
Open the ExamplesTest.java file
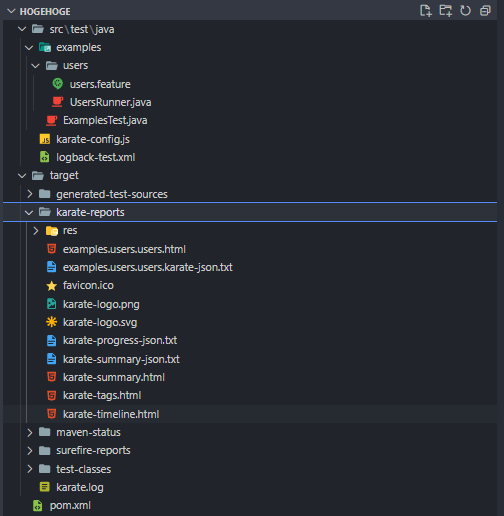(105, 120)
